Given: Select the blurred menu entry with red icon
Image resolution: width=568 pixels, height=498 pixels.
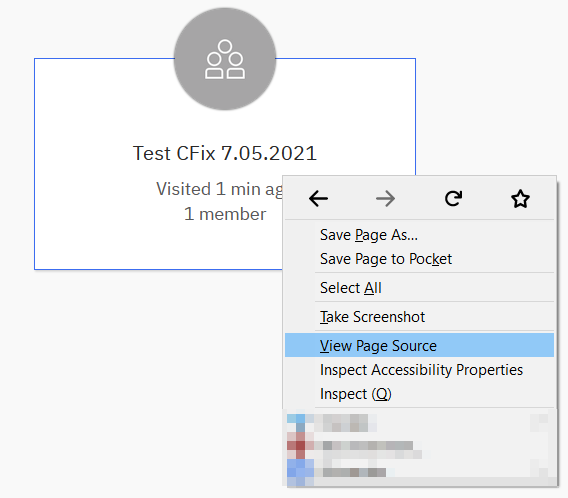Looking at the screenshot, I should 420,445.
